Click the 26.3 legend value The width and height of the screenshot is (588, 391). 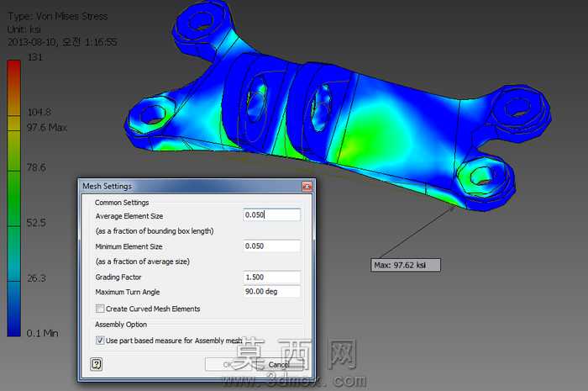coord(36,278)
